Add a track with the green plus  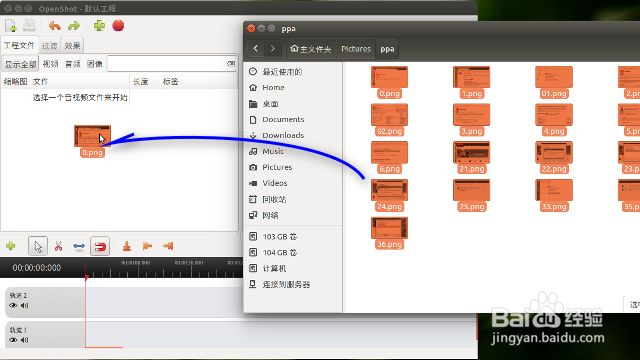pyautogui.click(x=11, y=246)
